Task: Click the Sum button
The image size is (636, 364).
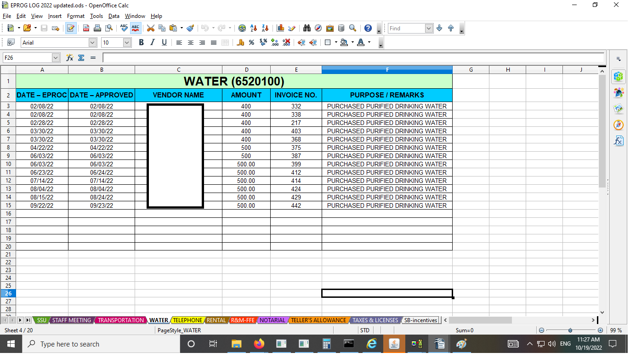Action: pos(81,58)
